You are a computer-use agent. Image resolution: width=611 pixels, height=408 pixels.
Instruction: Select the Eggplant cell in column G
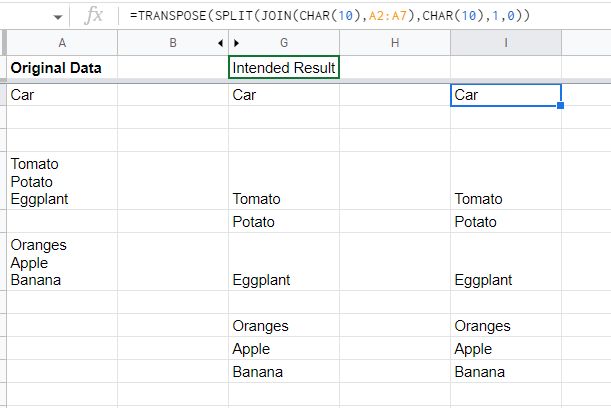[x=284, y=280]
